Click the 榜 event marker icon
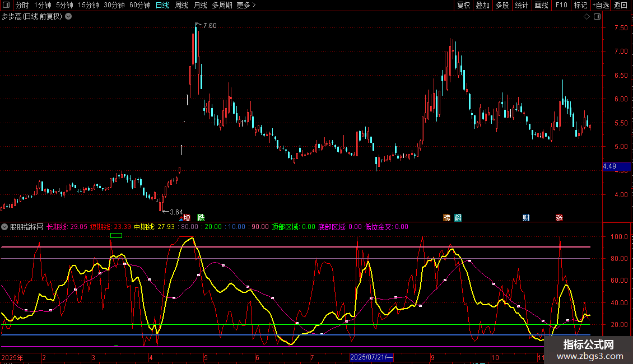633x364 pixels. point(447,217)
